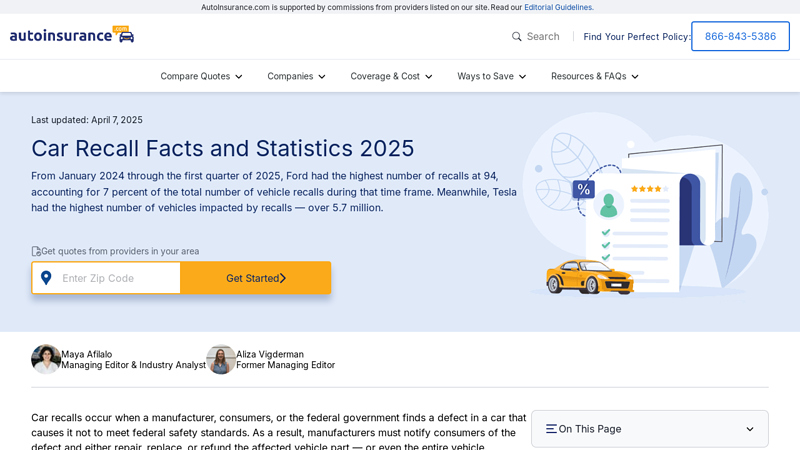The height and width of the screenshot is (450, 800).
Task: Expand the Ways to Save menu
Action: click(x=491, y=76)
